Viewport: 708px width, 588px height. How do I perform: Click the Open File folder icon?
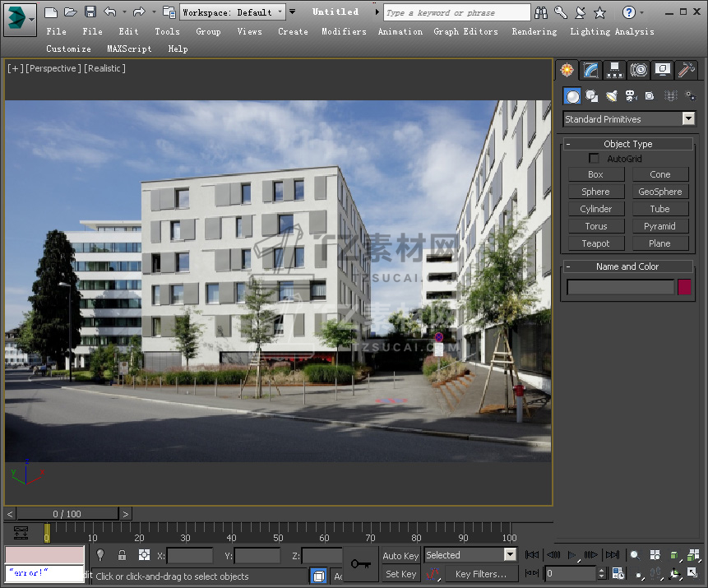click(71, 12)
